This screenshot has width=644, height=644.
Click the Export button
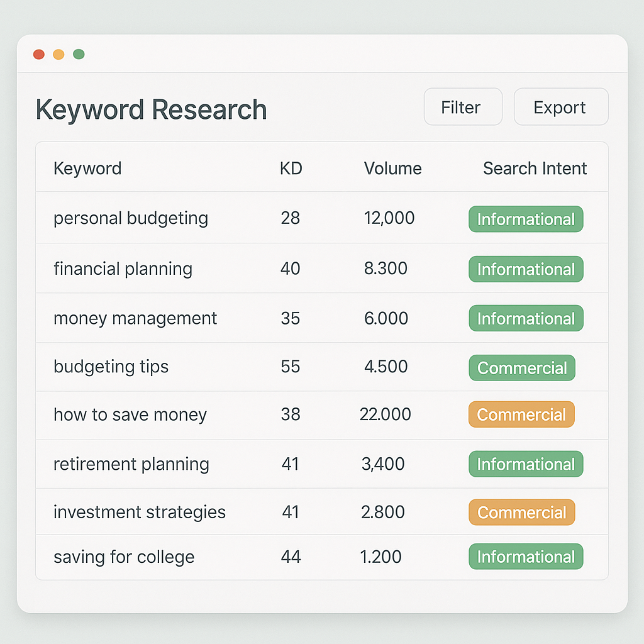tap(560, 107)
